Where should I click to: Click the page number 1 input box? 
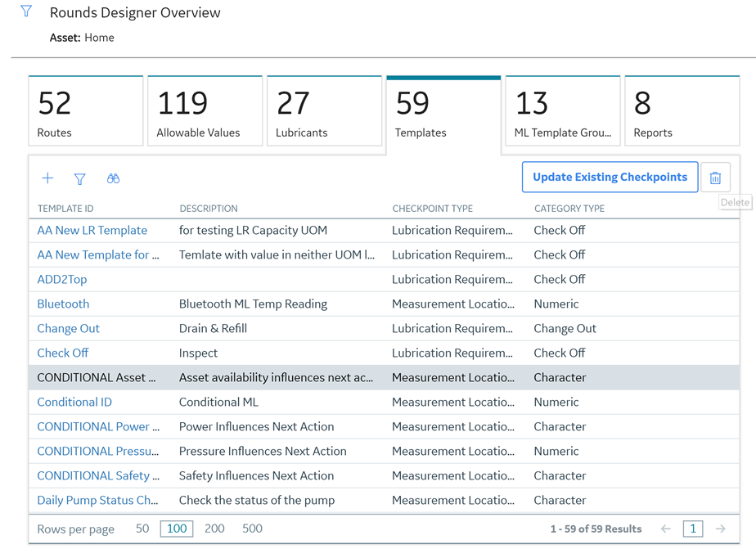pos(693,529)
